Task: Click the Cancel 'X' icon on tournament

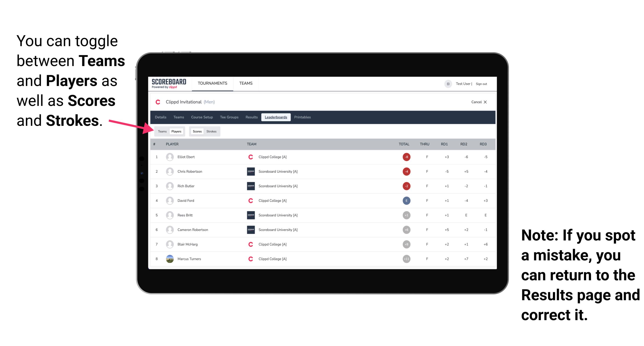Action: tap(485, 102)
